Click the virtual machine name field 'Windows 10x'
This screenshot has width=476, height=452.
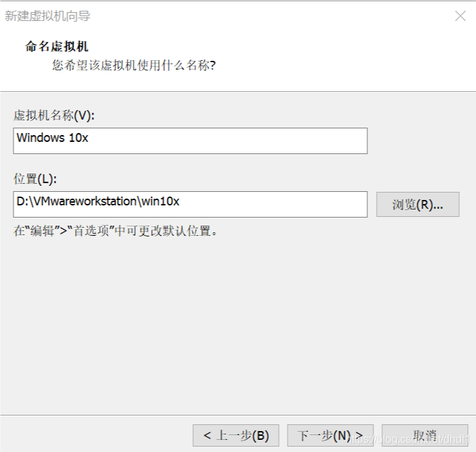190,141
